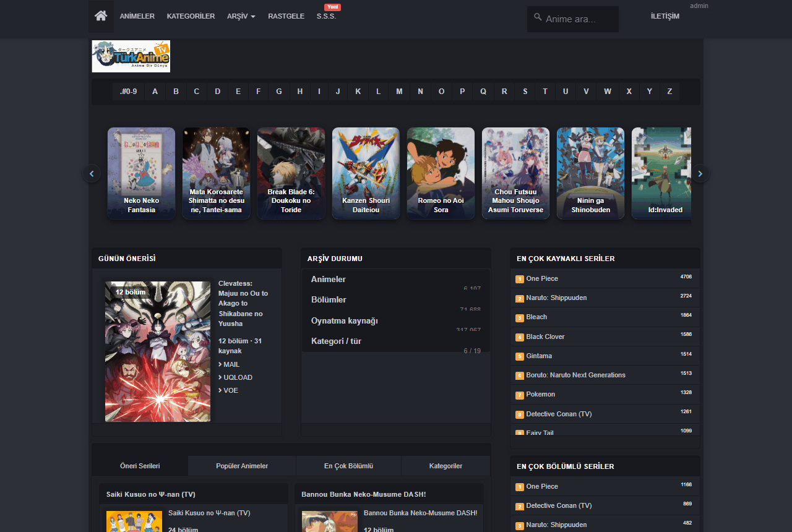Click the VOE source link
The image size is (792, 532).
coord(231,391)
